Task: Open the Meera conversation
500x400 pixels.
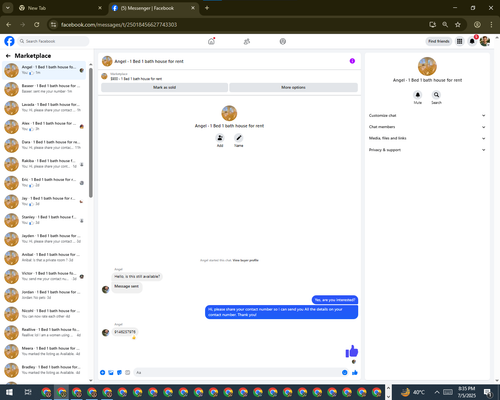Action: click(44, 351)
